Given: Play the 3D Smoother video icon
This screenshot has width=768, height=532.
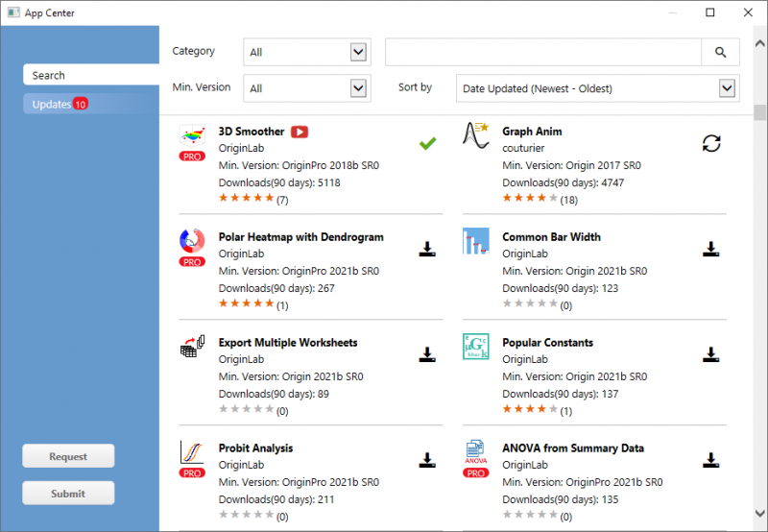Looking at the screenshot, I should 300,132.
